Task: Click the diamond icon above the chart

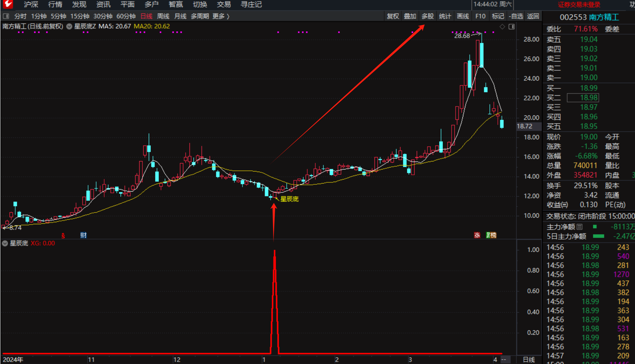Action: (x=502, y=27)
